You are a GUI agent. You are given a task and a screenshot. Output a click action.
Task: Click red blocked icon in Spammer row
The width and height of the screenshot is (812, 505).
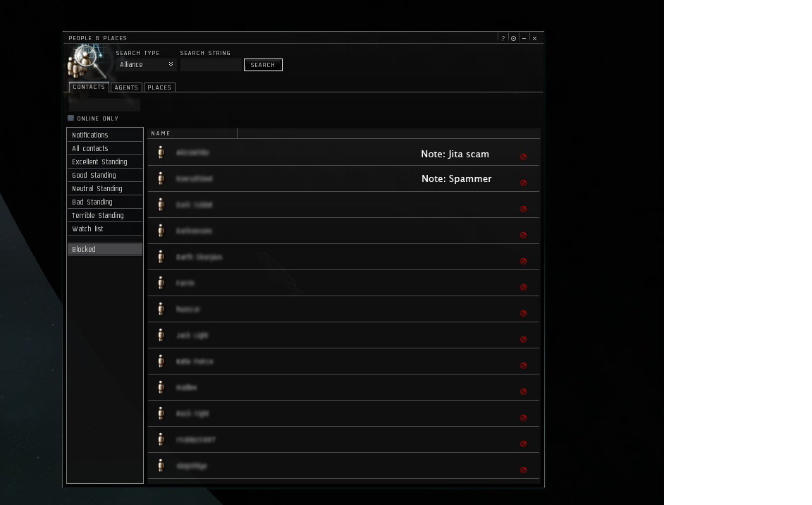pos(523,183)
